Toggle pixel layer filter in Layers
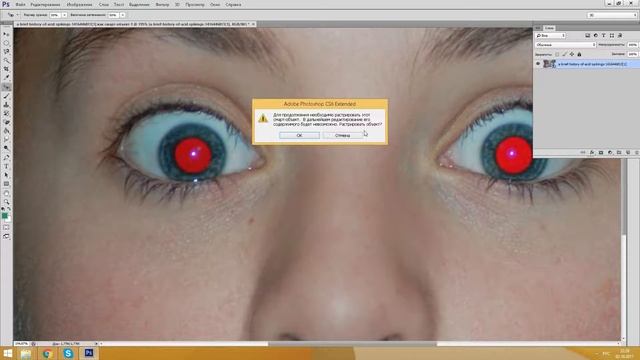 click(x=587, y=36)
